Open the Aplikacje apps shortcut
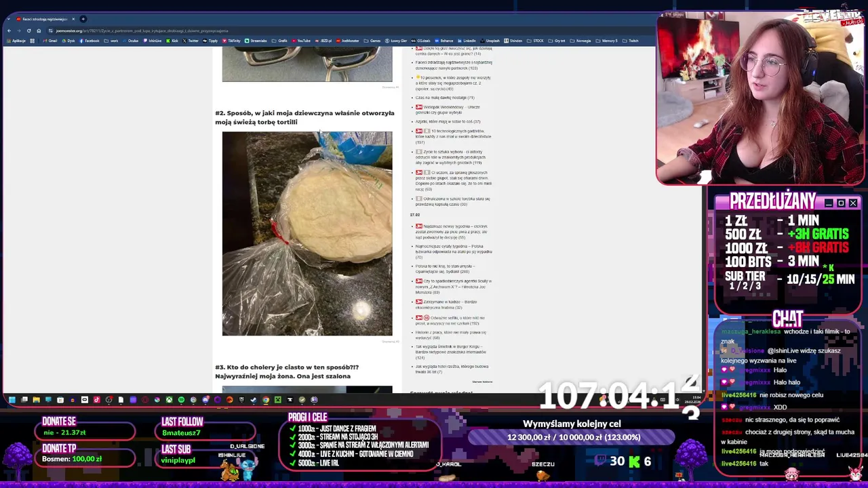Viewport: 868px width, 488px height. tap(16, 41)
